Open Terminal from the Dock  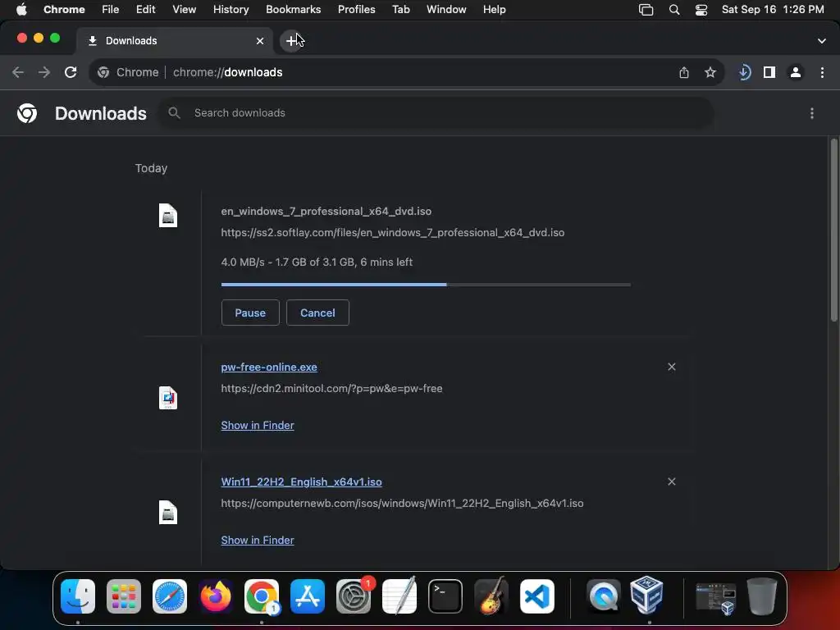tap(445, 596)
